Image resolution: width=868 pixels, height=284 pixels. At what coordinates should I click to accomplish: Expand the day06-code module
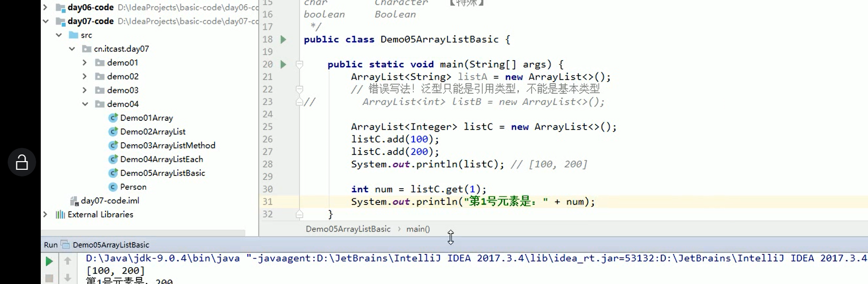tap(45, 7)
